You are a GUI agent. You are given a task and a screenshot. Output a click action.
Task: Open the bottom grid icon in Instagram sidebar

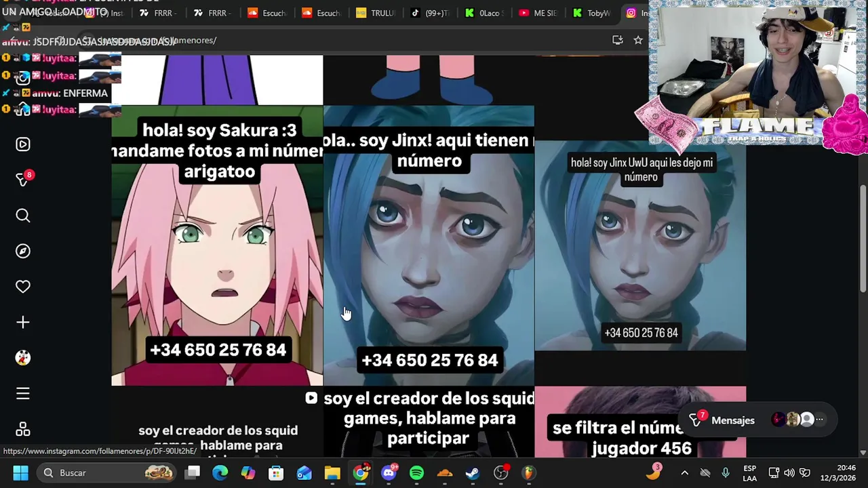pyautogui.click(x=23, y=430)
